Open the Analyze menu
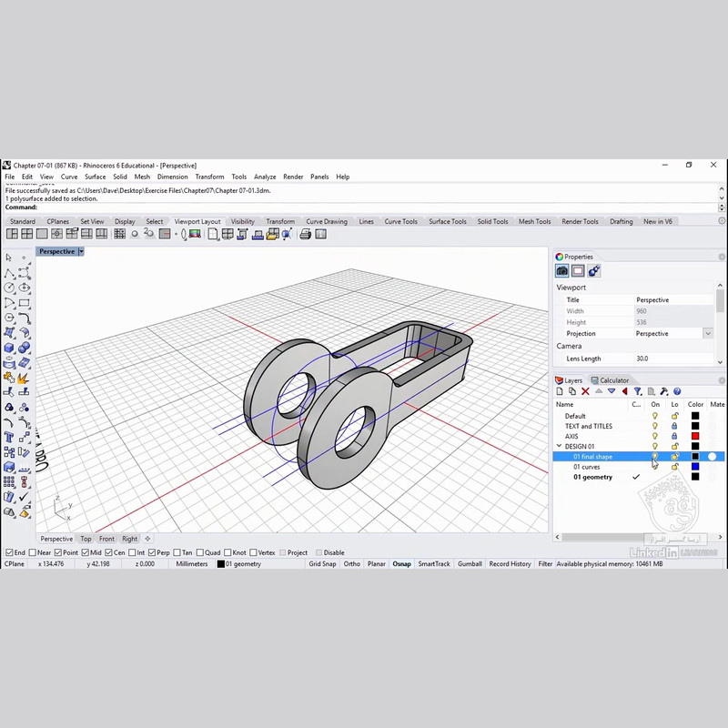 (265, 177)
